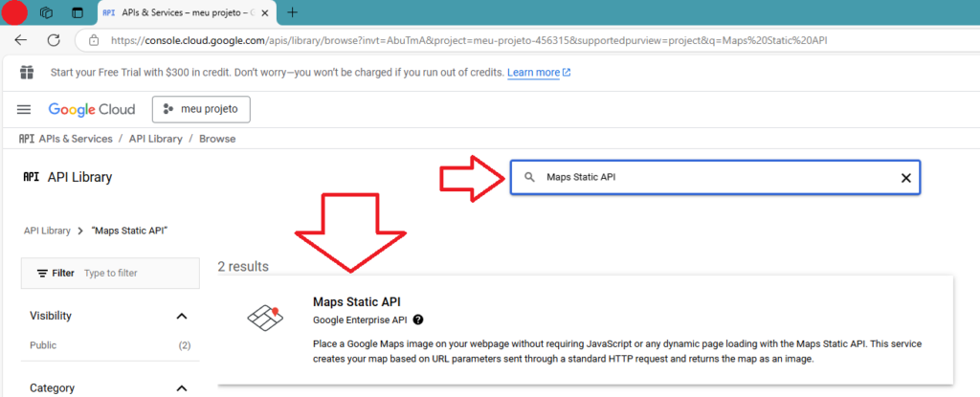Click the Google Cloud logo
The height and width of the screenshot is (397, 980).
tap(92, 109)
